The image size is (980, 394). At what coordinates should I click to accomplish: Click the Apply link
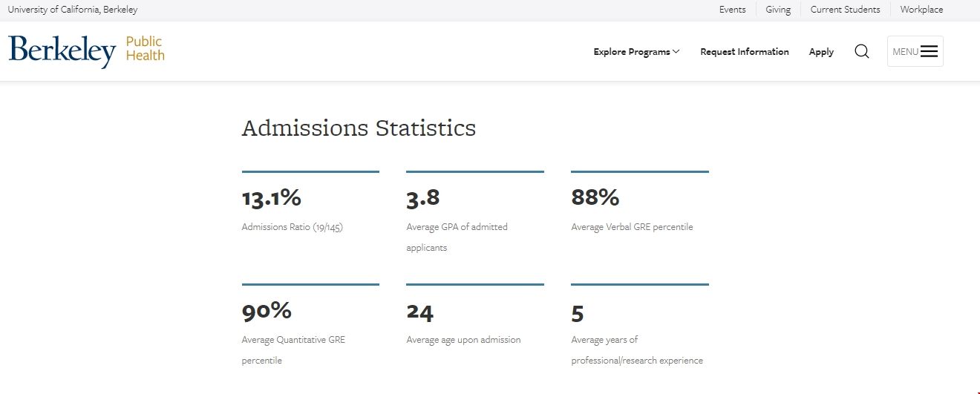click(x=821, y=52)
